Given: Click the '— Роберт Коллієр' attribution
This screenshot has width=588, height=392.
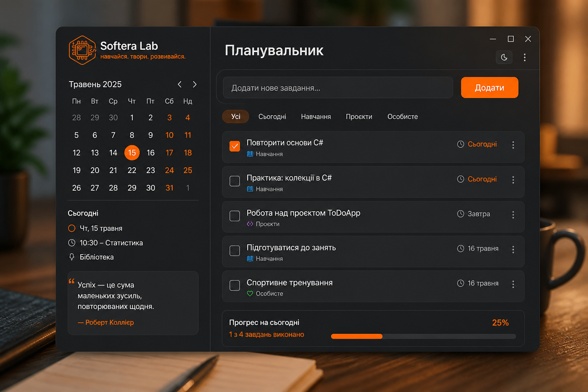Looking at the screenshot, I should (x=106, y=322).
